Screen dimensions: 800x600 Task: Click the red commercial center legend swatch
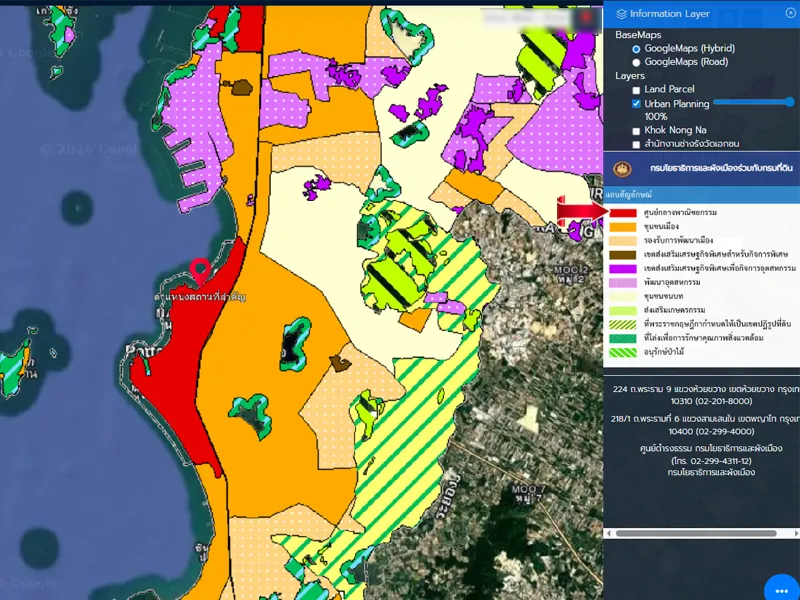click(x=623, y=213)
